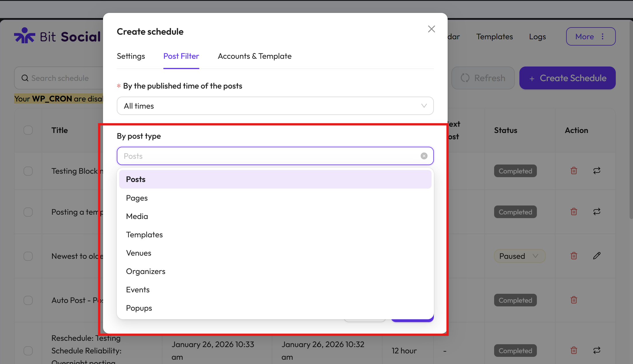Click trash icon in Posting a template row
This screenshot has height=364, width=633.
pos(574,212)
